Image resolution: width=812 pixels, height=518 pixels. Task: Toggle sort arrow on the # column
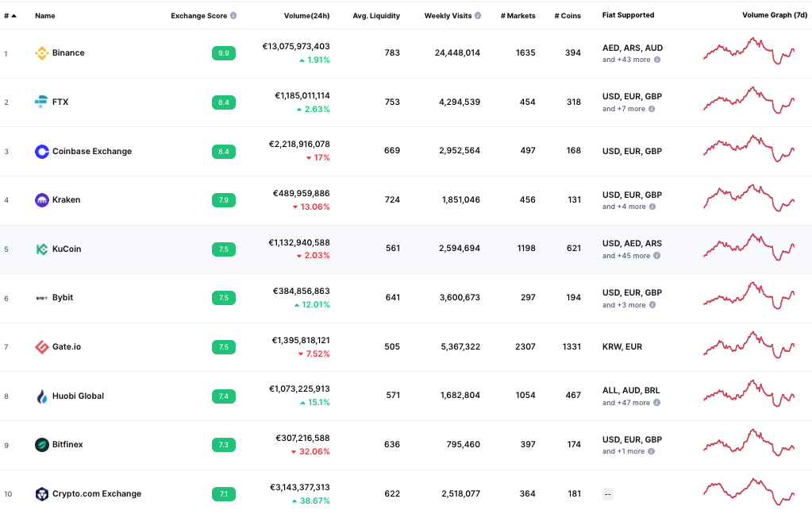pyautogui.click(x=14, y=16)
